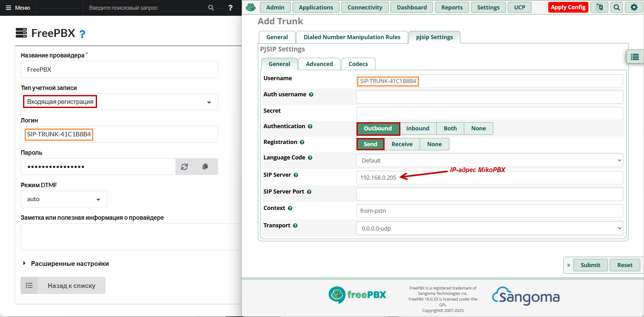644x317 pixels.
Task: Expand Расширенные настройки section
Action: [70, 264]
